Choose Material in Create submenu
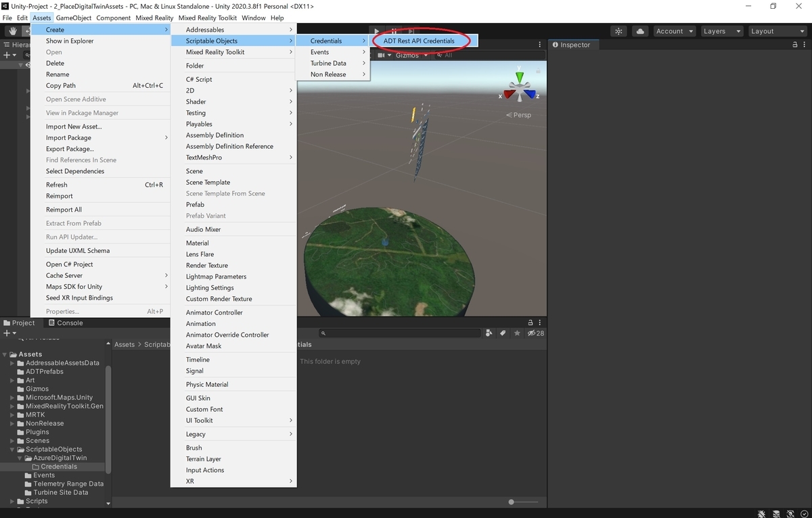This screenshot has width=812, height=518. 233,243
